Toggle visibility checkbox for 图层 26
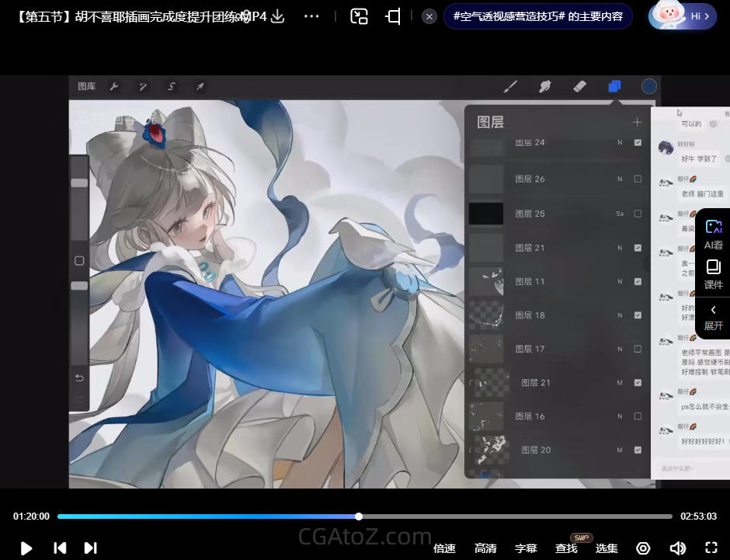730x560 pixels. (638, 179)
